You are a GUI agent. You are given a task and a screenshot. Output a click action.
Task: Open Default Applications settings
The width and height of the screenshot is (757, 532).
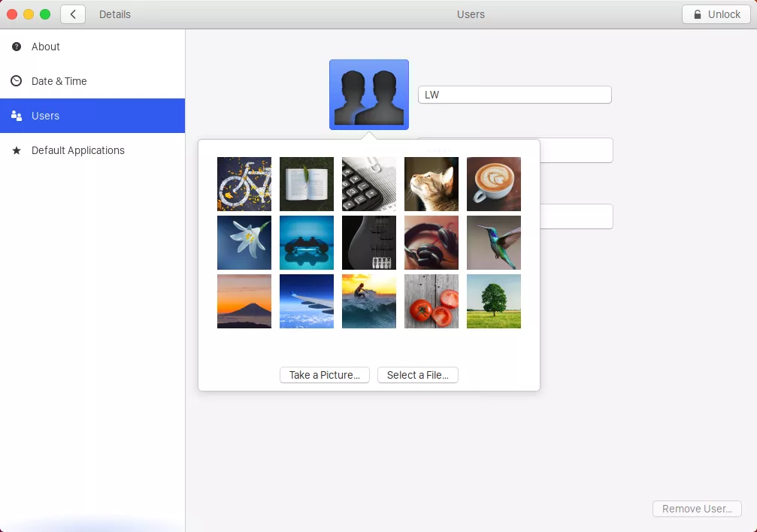pos(92,150)
